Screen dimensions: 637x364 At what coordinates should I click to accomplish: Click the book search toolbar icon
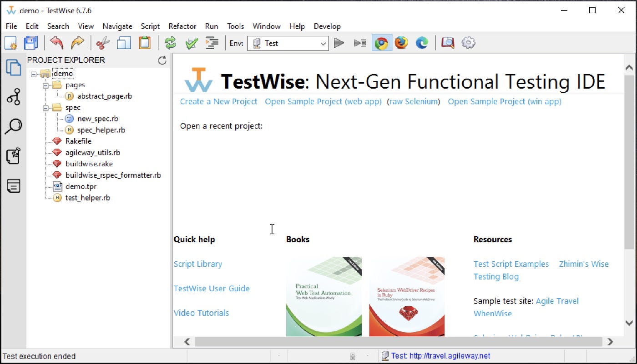click(x=448, y=43)
